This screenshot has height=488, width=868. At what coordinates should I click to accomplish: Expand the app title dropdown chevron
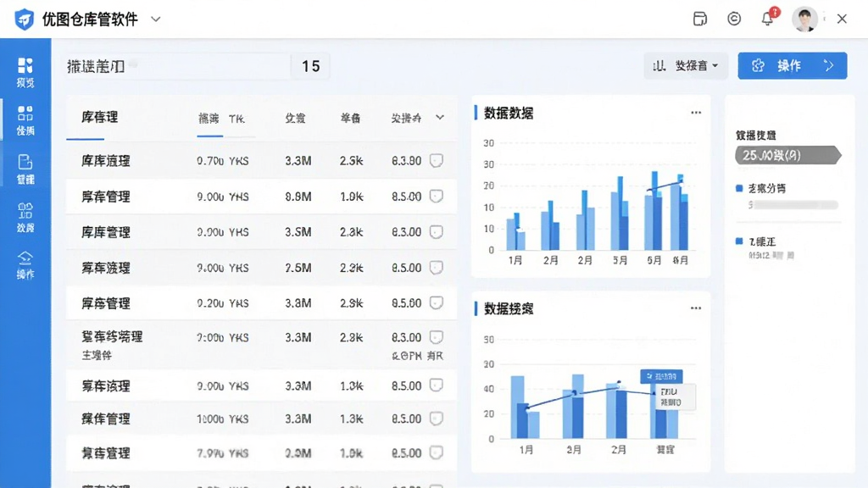click(x=156, y=19)
